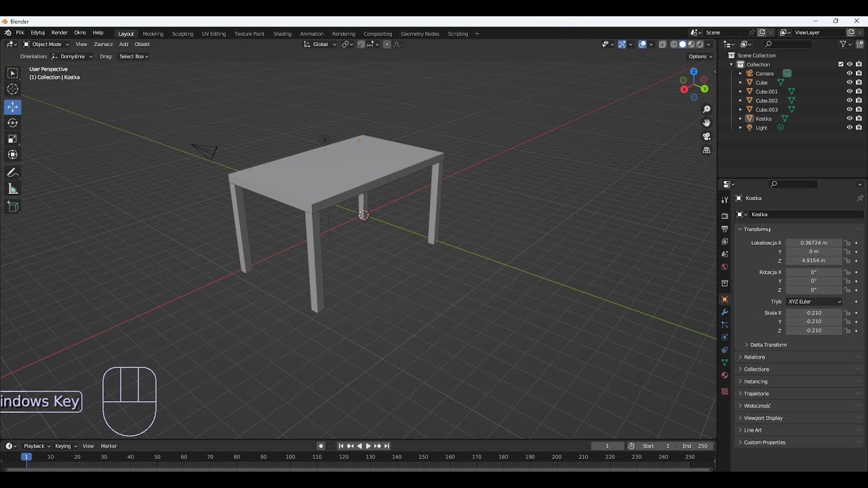Switch to the Animation workspace tab
This screenshot has width=868, height=488.
[311, 34]
